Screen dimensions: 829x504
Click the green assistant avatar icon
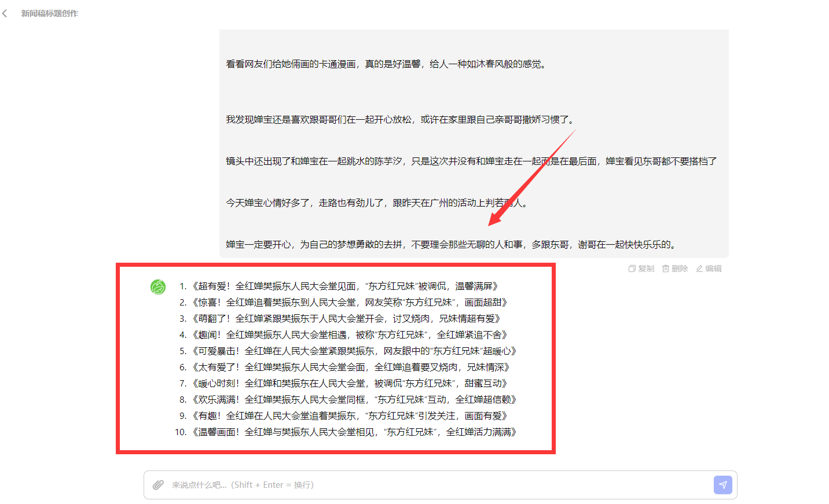[158, 286]
